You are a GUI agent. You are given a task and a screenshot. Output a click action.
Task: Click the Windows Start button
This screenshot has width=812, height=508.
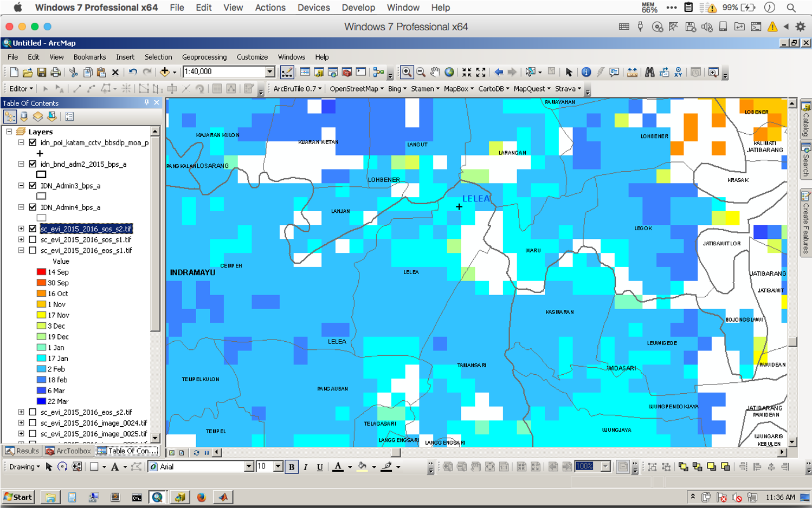(x=18, y=497)
